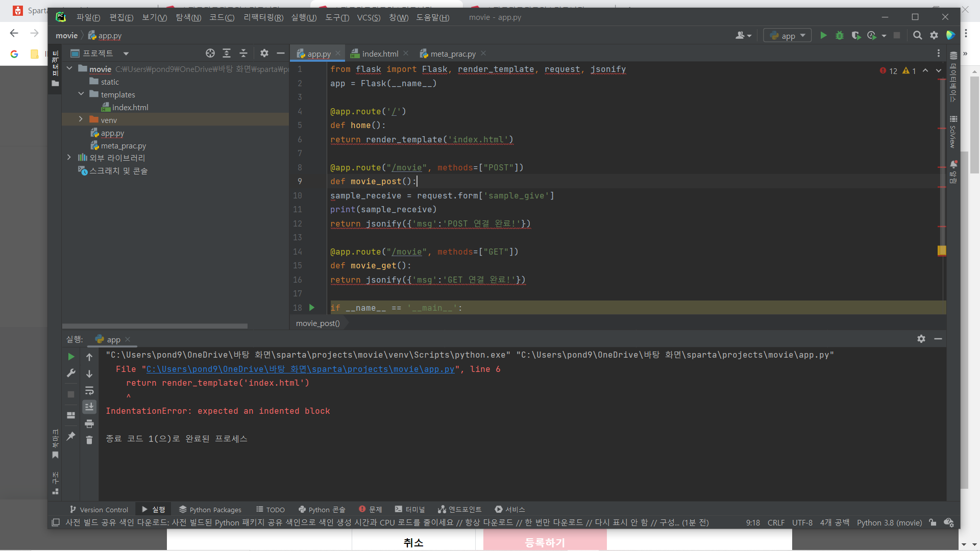Click the select opened file target icon

pyautogui.click(x=210, y=53)
